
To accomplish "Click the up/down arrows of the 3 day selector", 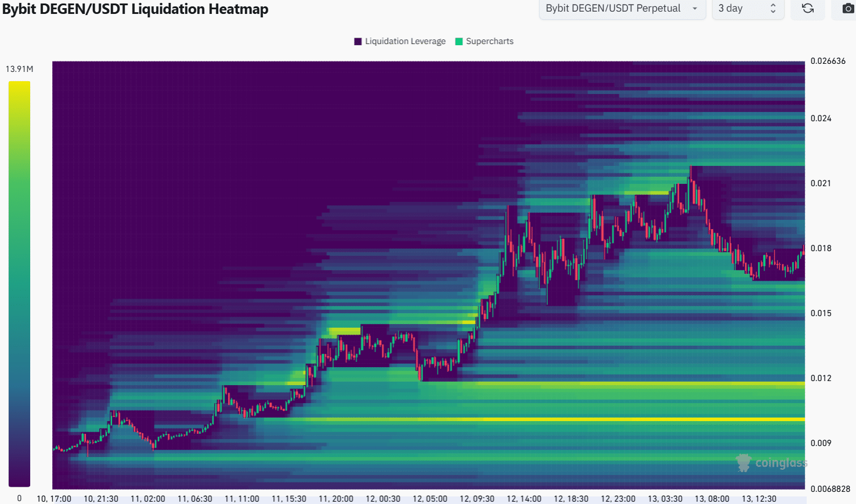I will point(773,8).
